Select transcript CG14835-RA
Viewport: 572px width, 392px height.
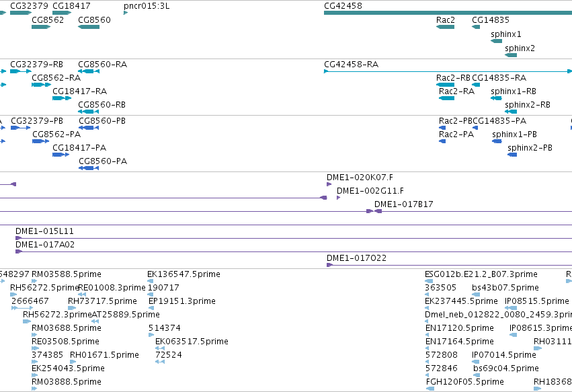476,85
